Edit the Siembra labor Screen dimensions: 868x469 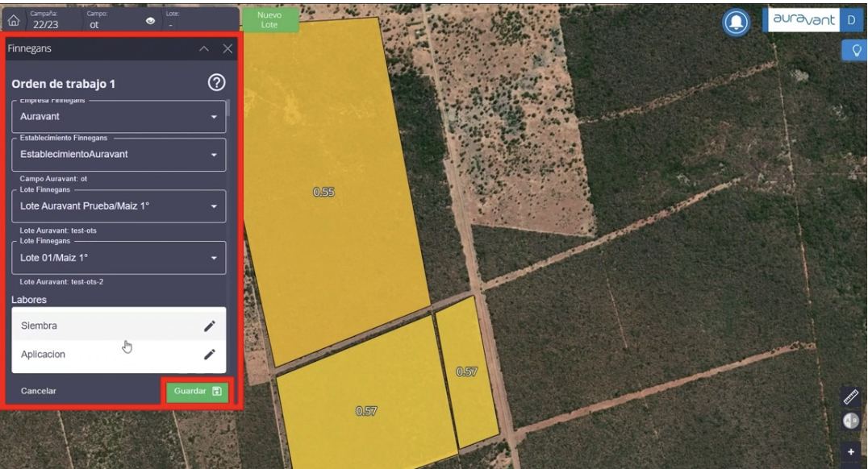209,326
